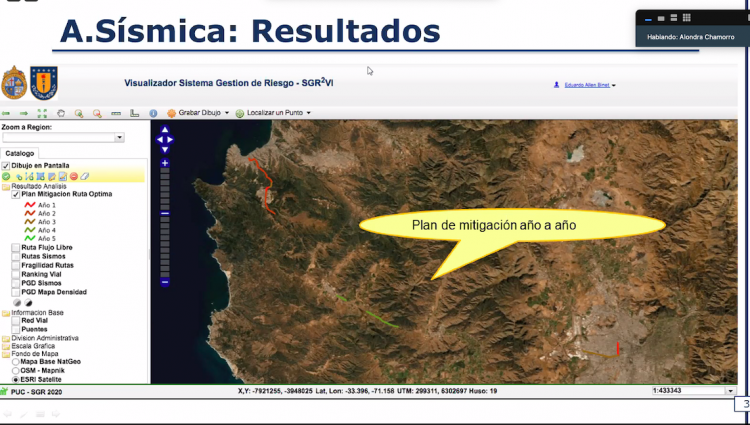Collapse Resultado Analisis folder
Screen dimensions: 750x425
6,187
